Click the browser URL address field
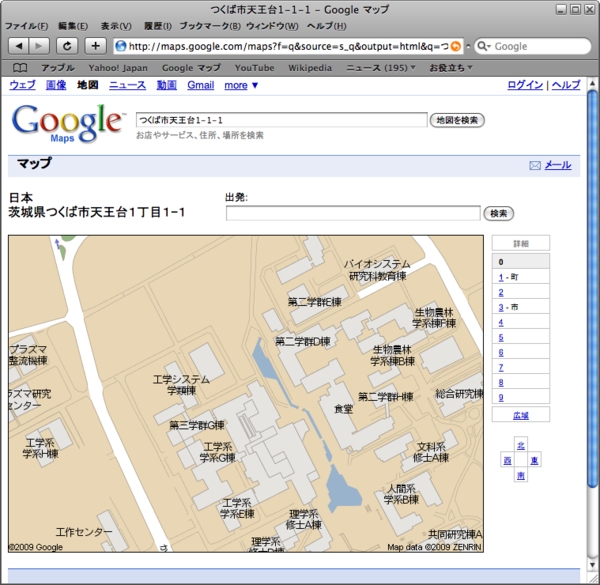The image size is (600, 585). coord(288,46)
